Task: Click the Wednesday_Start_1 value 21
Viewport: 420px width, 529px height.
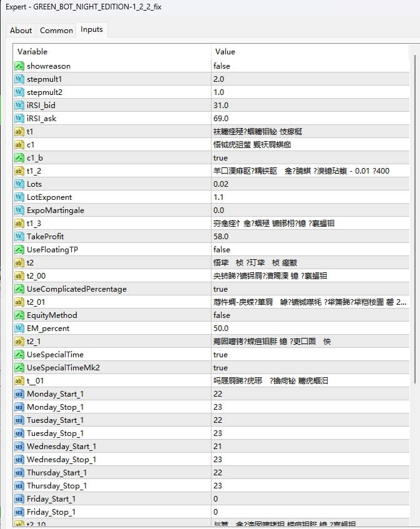Action: tap(218, 447)
